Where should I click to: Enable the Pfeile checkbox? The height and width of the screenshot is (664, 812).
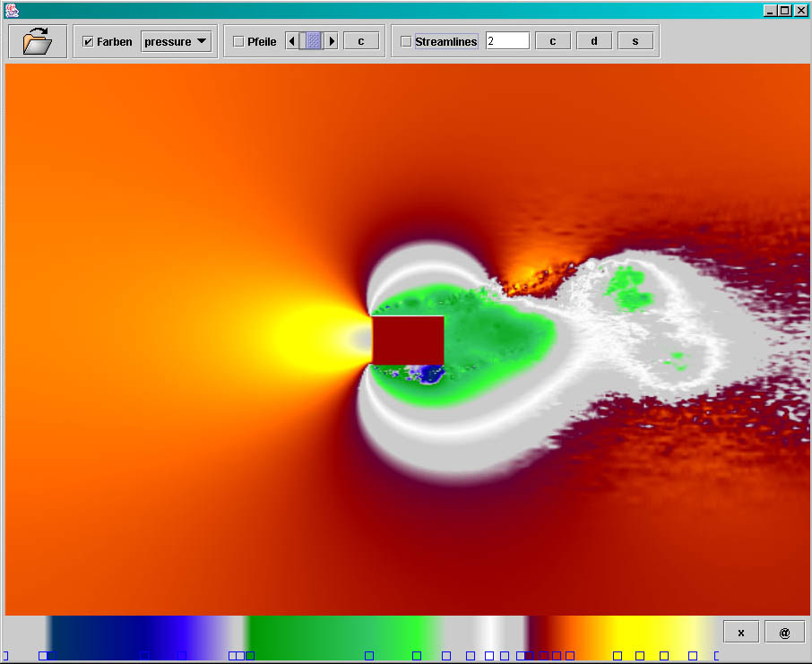pos(238,42)
